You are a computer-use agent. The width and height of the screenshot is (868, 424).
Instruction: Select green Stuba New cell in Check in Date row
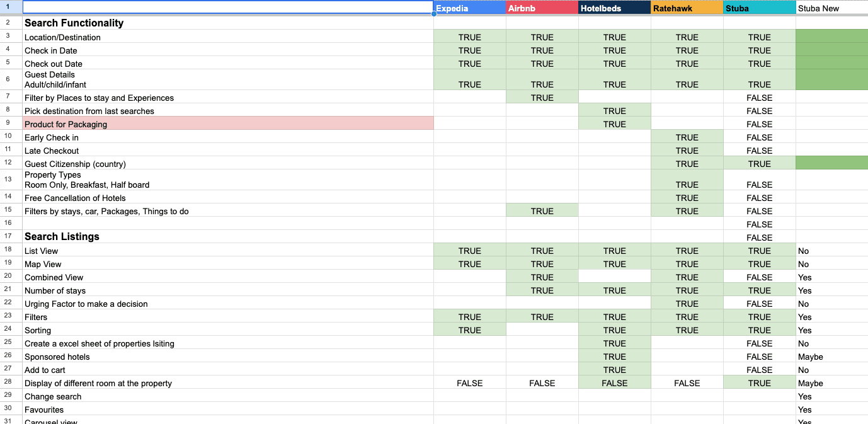point(832,50)
